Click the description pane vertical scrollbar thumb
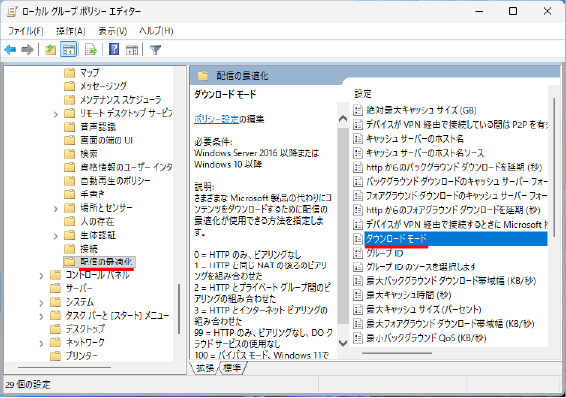Viewport: 566px width, 398px height. [x=343, y=225]
